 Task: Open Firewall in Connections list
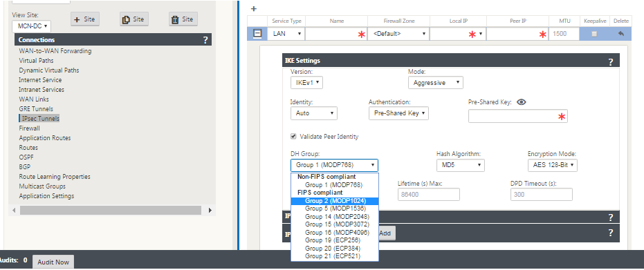pos(29,128)
